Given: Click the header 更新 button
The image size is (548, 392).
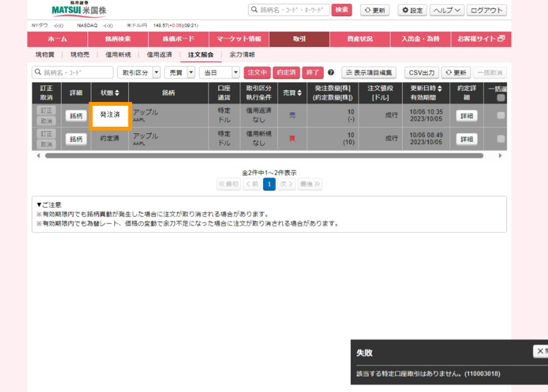Looking at the screenshot, I should (x=375, y=10).
